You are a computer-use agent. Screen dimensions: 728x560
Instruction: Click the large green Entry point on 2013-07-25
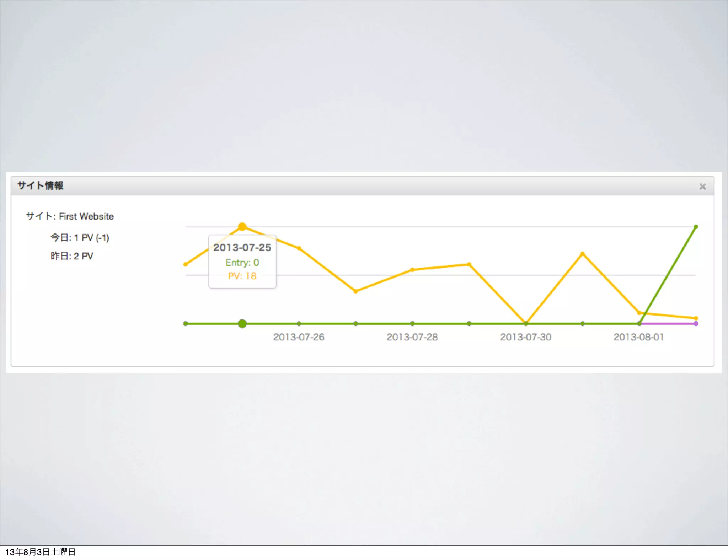pos(242,324)
